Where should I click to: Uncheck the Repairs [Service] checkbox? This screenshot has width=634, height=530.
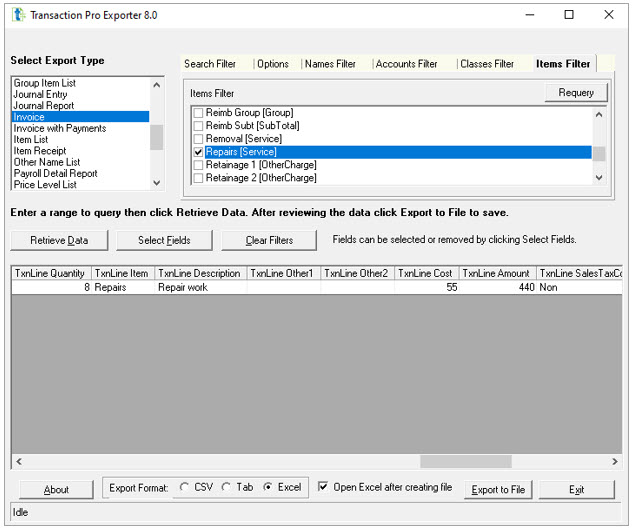(x=198, y=152)
